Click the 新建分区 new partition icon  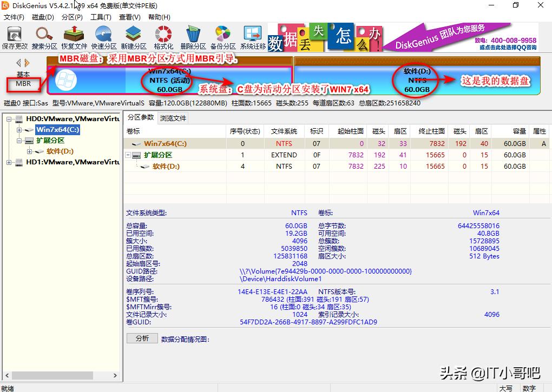tap(134, 38)
